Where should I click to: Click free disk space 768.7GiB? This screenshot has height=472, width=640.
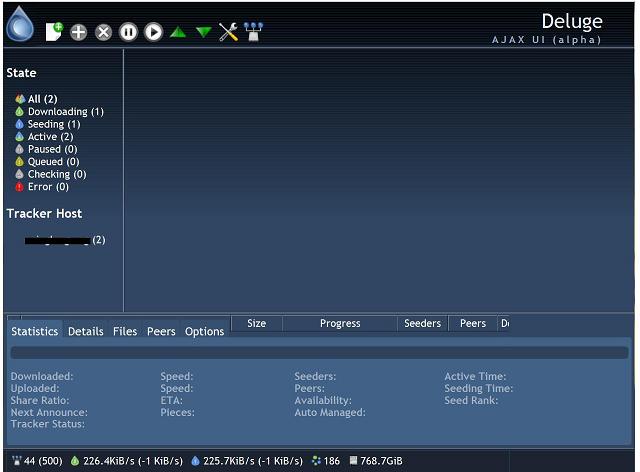click(376, 461)
